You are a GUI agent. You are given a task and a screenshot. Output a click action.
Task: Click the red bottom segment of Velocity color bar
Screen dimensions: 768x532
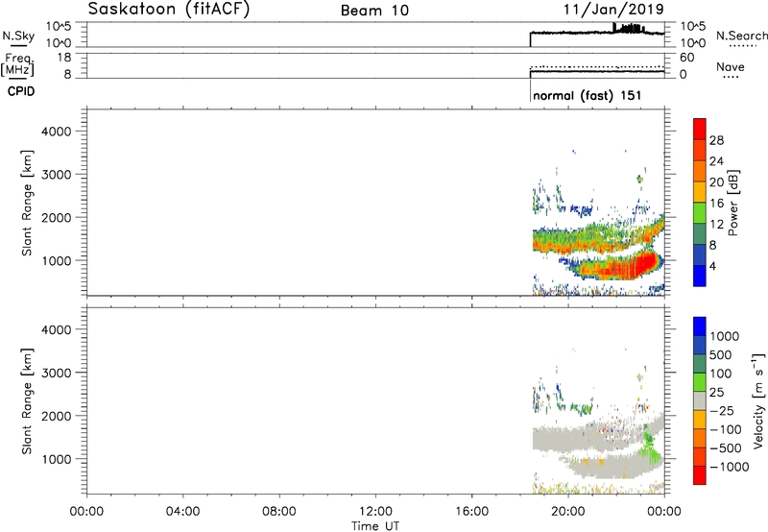[x=700, y=475]
